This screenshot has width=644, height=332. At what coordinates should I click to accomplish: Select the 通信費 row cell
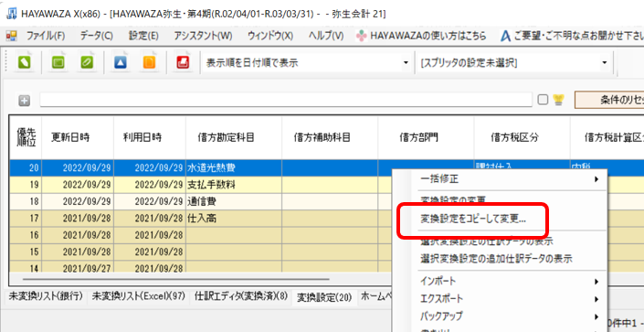coord(234,201)
